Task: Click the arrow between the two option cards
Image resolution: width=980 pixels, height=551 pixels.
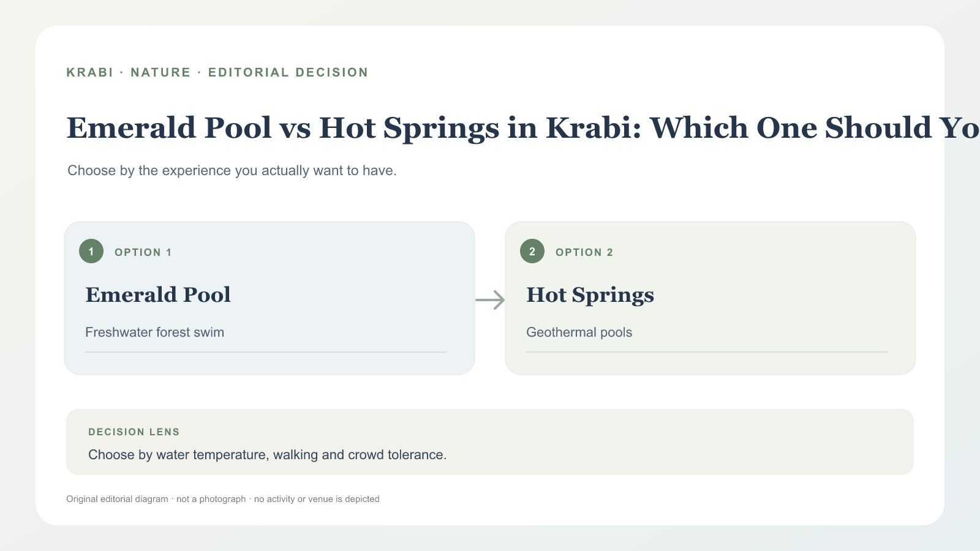Action: point(490,300)
